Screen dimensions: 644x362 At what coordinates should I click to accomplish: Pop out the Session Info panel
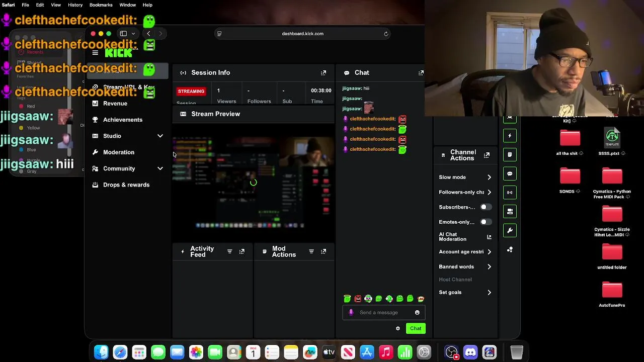point(324,73)
